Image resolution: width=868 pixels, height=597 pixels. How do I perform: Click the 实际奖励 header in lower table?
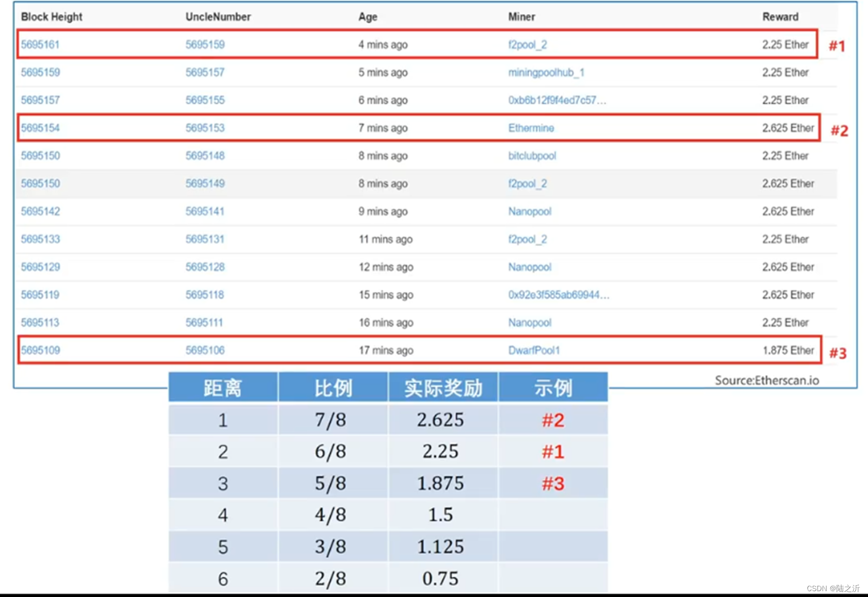pyautogui.click(x=443, y=388)
